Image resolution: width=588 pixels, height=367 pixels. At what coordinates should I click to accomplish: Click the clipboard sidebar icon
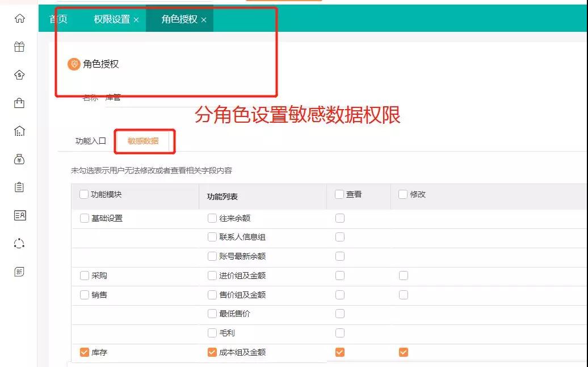point(19,187)
